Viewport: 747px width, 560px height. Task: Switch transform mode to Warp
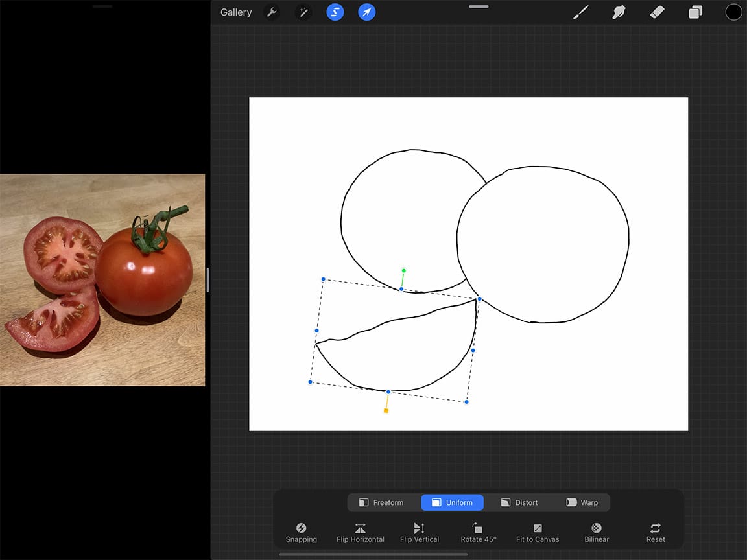tap(582, 502)
